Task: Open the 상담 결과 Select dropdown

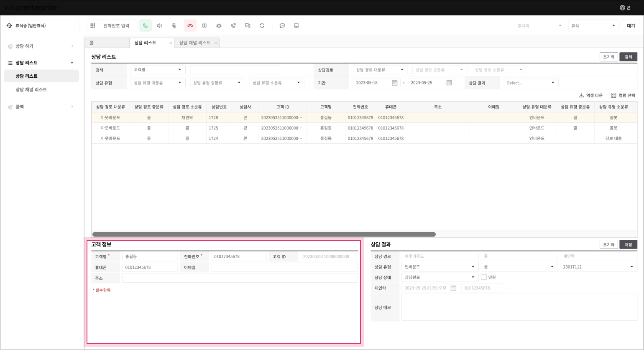Action: (x=531, y=83)
